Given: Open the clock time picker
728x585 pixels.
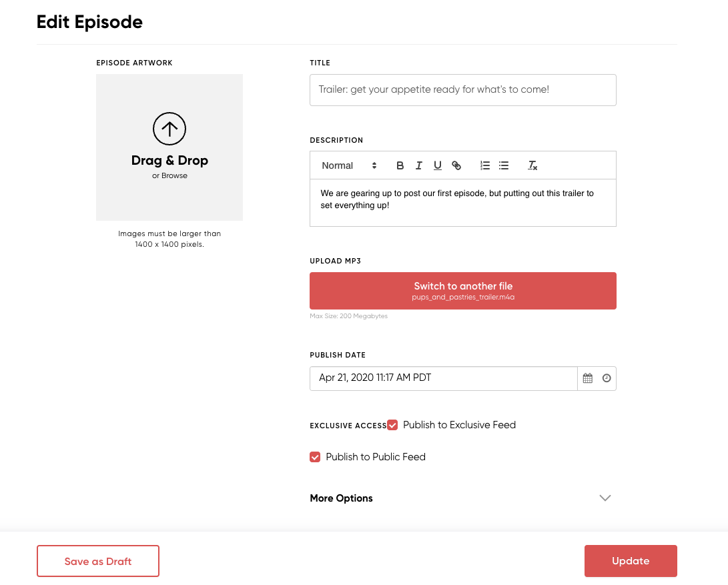Looking at the screenshot, I should coord(606,378).
